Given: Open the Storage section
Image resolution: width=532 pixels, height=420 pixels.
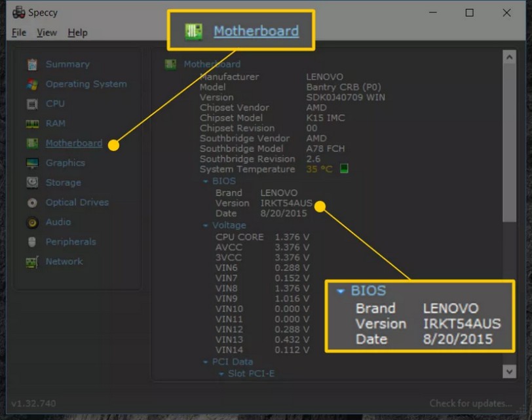Looking at the screenshot, I should click(63, 183).
